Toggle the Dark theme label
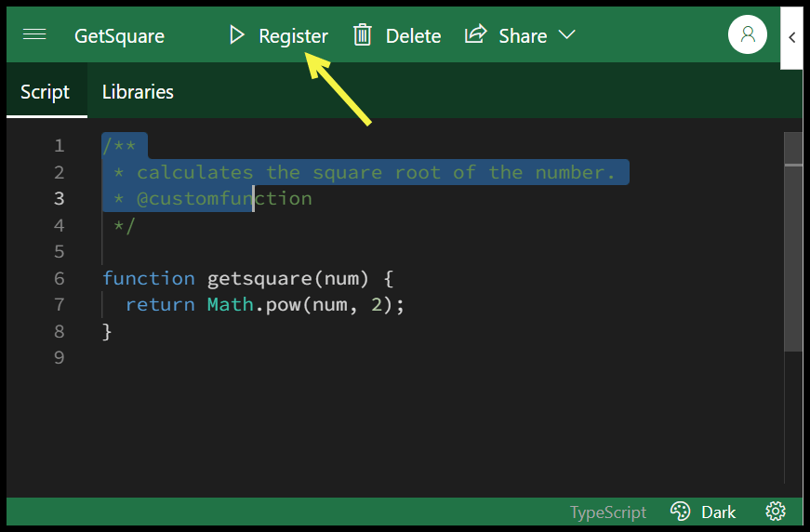The height and width of the screenshot is (532, 810). click(x=718, y=512)
